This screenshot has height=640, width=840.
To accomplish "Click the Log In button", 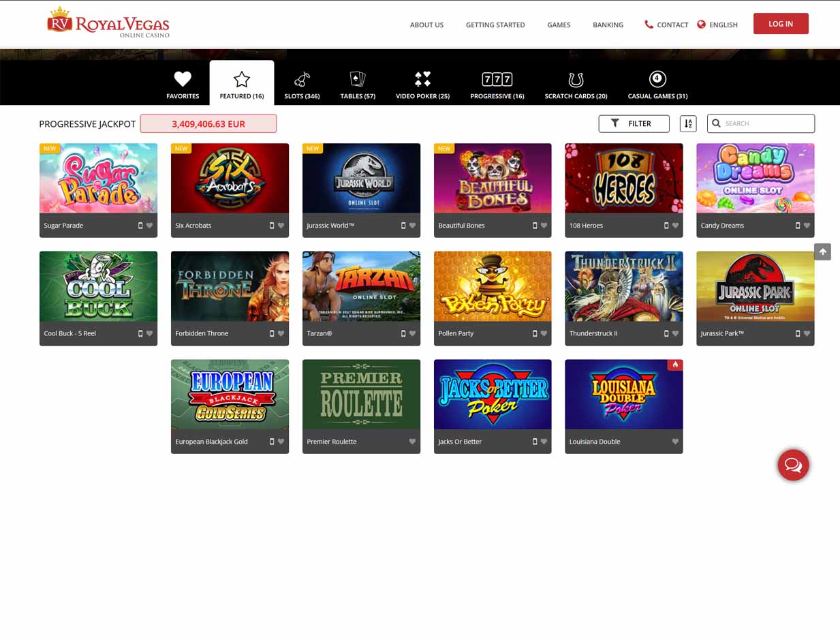I will (x=781, y=24).
